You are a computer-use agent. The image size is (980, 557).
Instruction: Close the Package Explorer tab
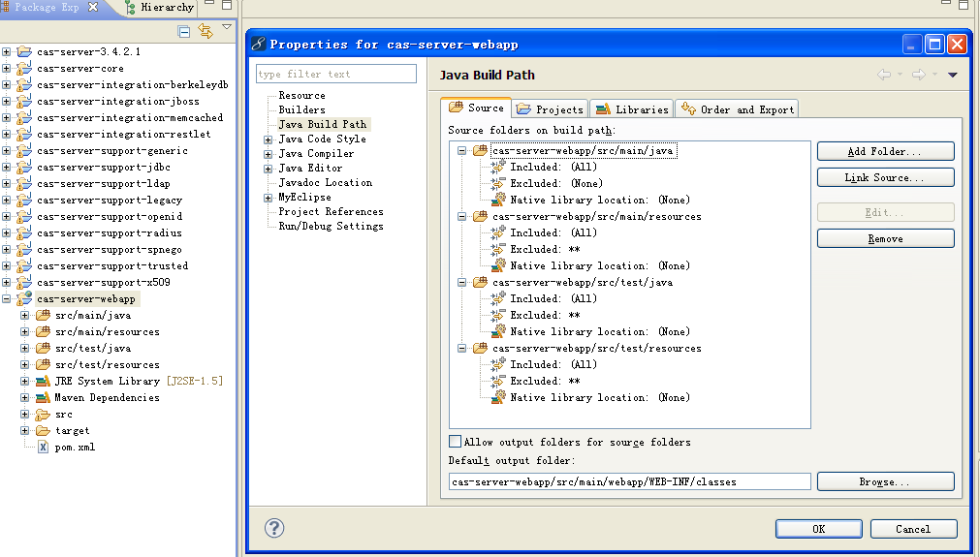click(93, 7)
